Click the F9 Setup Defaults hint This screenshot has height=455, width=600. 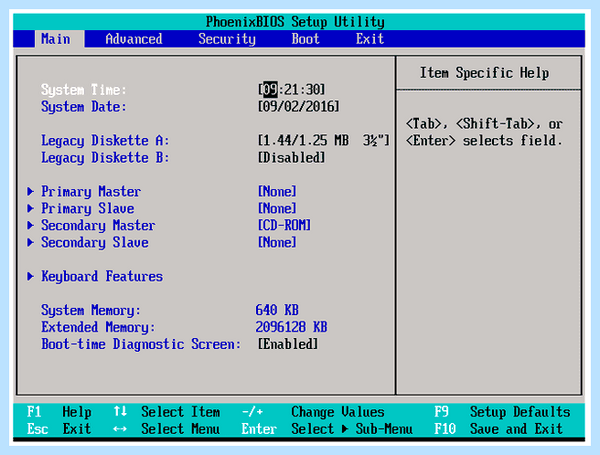point(502,412)
